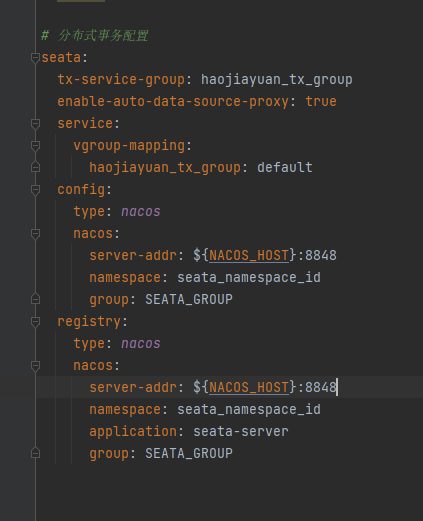Click the NACOS_HOST variable in registry server-addr
423x521 pixels.
[249, 388]
